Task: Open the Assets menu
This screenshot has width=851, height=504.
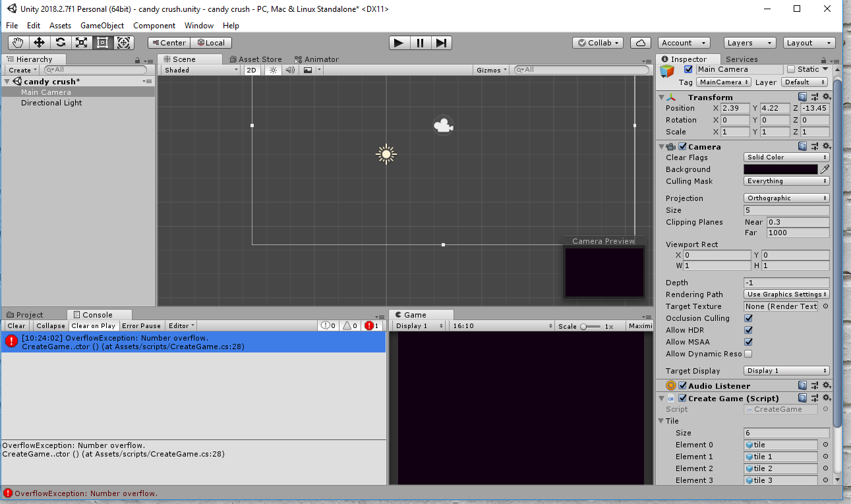Action: click(60, 26)
